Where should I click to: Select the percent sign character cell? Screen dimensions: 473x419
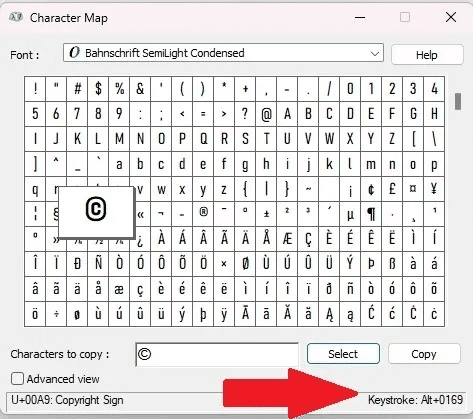(x=119, y=89)
